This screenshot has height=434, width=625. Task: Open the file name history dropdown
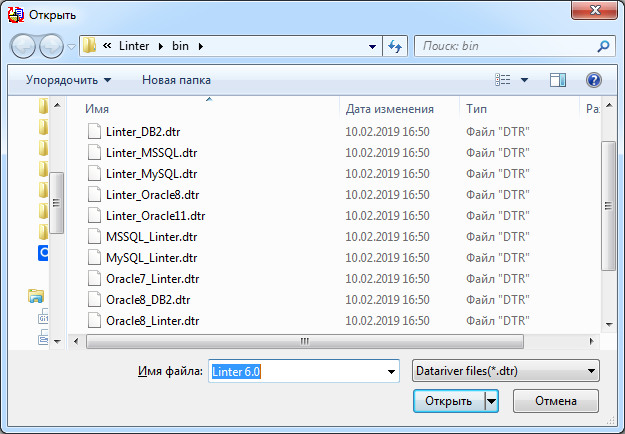pyautogui.click(x=391, y=371)
